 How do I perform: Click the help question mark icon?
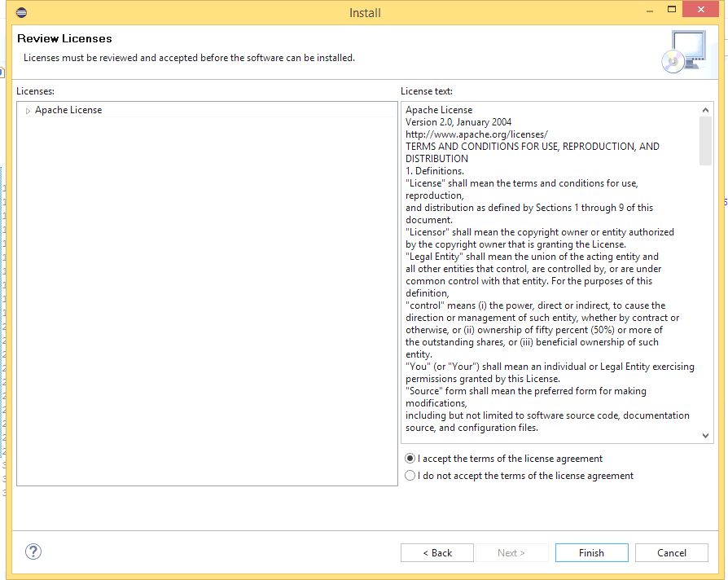click(x=33, y=551)
